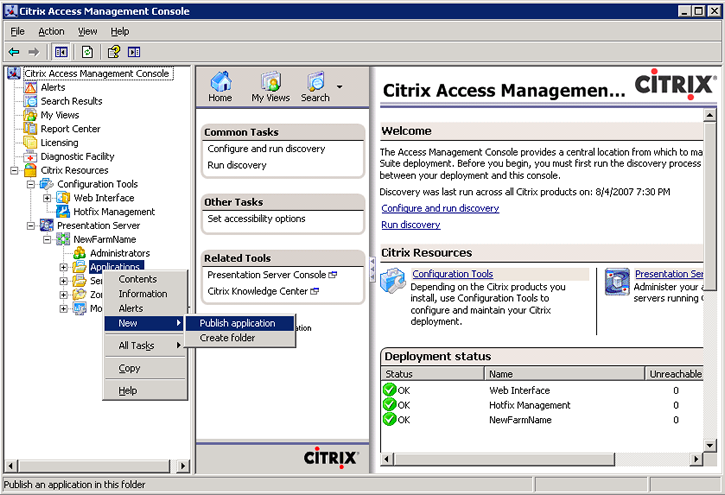
Task: Click the Refresh toolbar icon
Action: (87, 52)
